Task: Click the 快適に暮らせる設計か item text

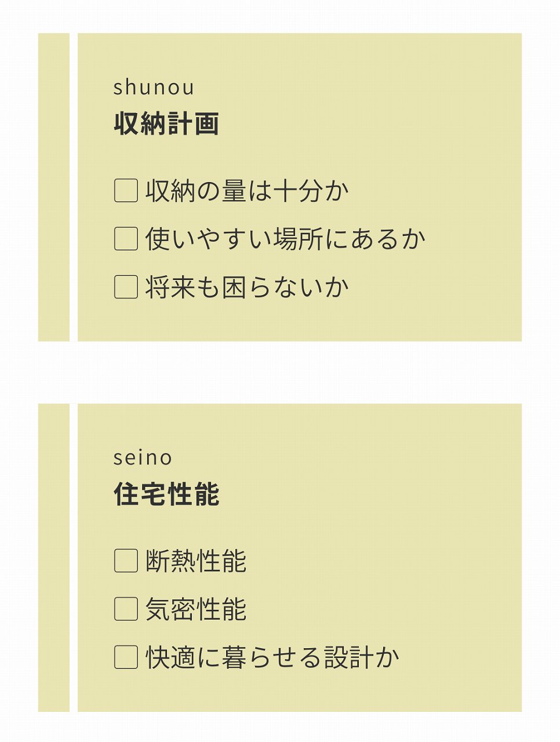Action: (x=272, y=657)
